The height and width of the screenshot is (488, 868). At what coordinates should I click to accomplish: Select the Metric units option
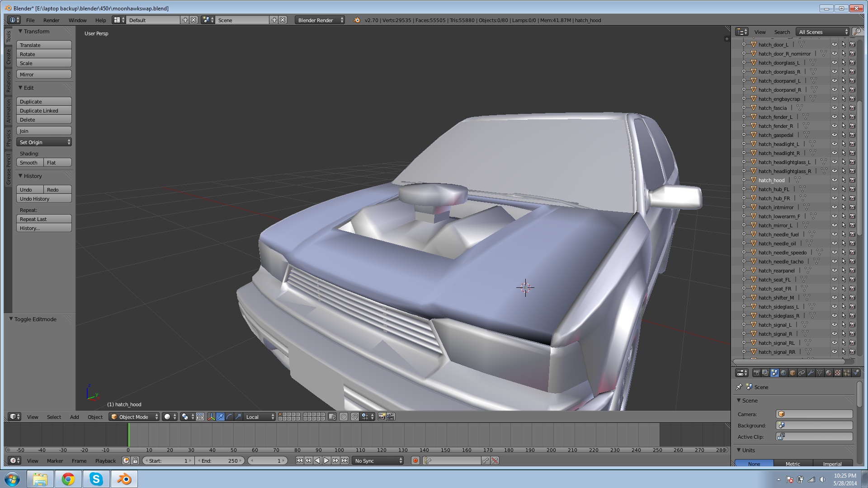click(793, 464)
